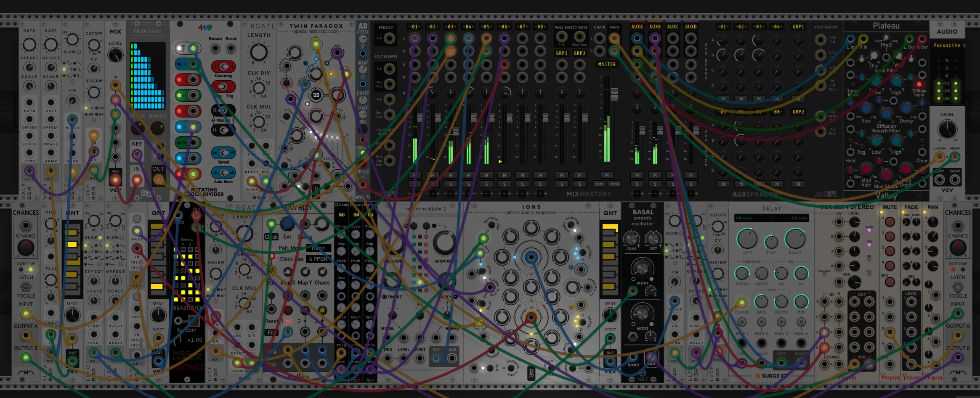Click the MixMaster master volume fader
Image resolution: width=980 pixels, height=398 pixels.
[x=614, y=94]
